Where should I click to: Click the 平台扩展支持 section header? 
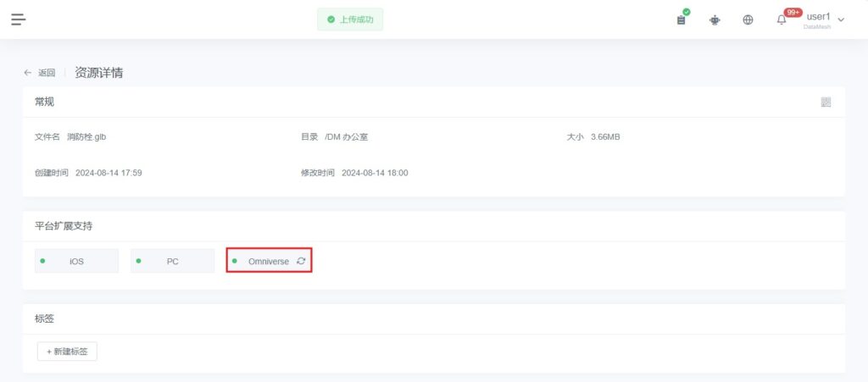click(64, 226)
